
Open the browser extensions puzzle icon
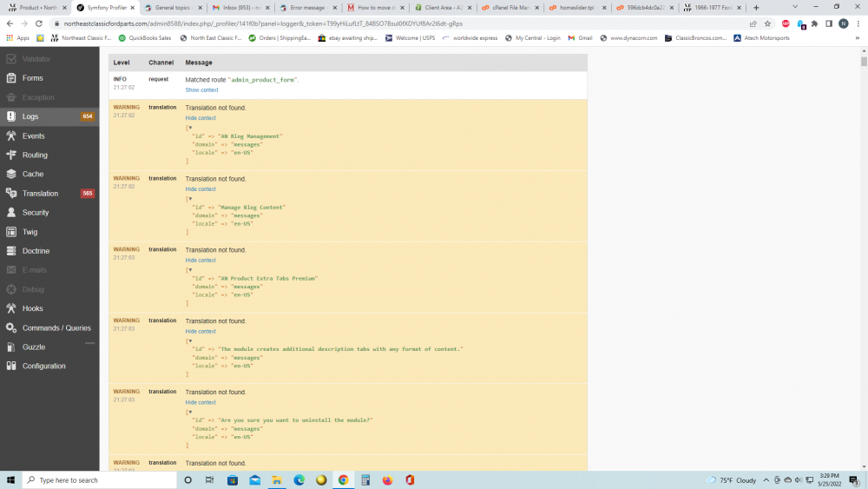click(815, 23)
